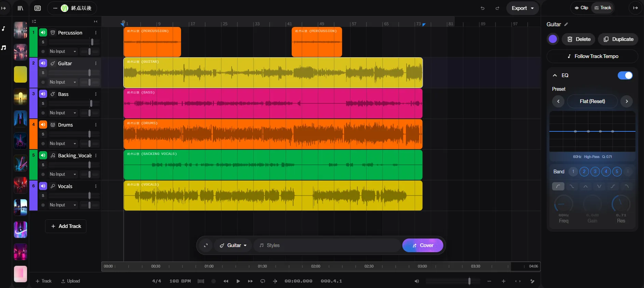Click the zoom in plus icon
The image size is (644, 288).
(503, 281)
